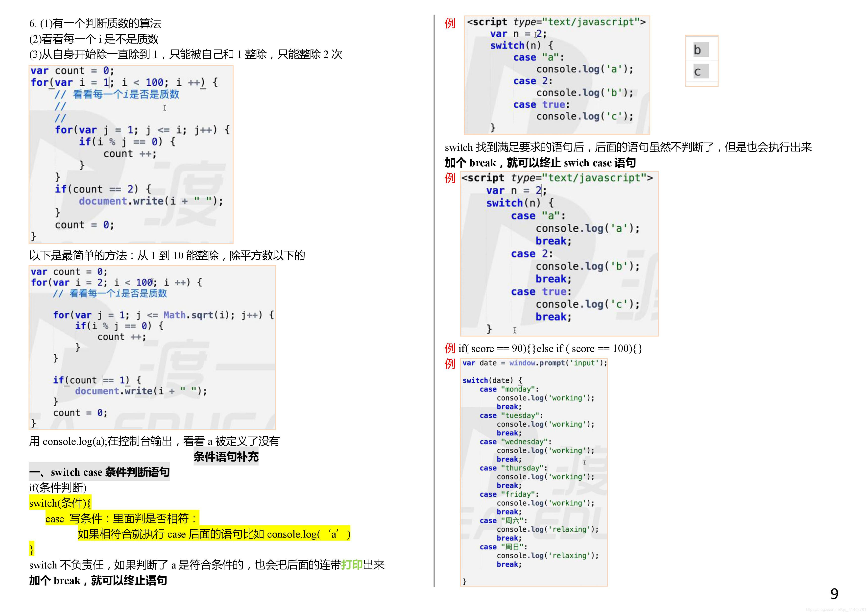
Task: Click the sentence starting "switch 找到满足要求的语句后"
Action: [x=628, y=147]
